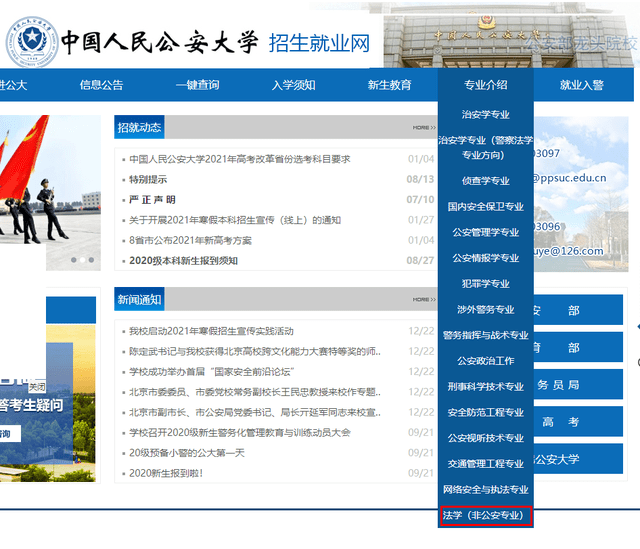
Task: Click the 关闭 button on floating ad
Action: [37, 387]
